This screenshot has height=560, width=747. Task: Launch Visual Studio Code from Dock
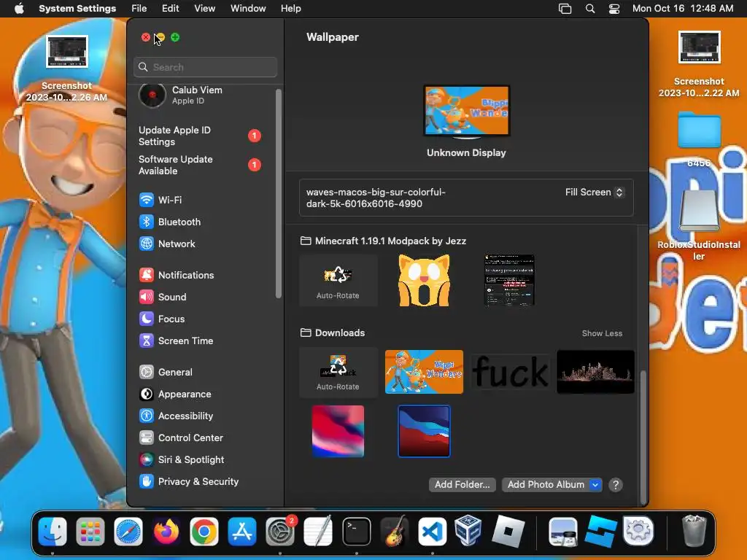(x=432, y=531)
